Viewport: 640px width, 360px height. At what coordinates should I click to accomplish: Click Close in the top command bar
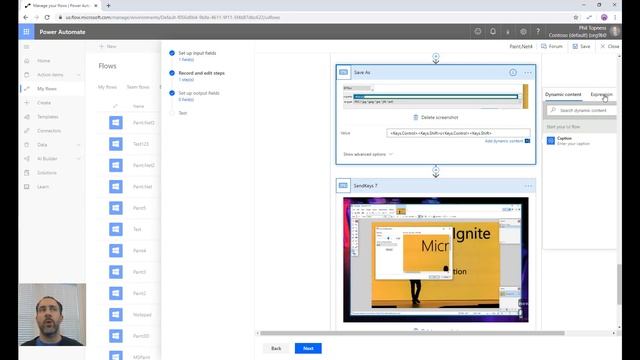click(610, 47)
